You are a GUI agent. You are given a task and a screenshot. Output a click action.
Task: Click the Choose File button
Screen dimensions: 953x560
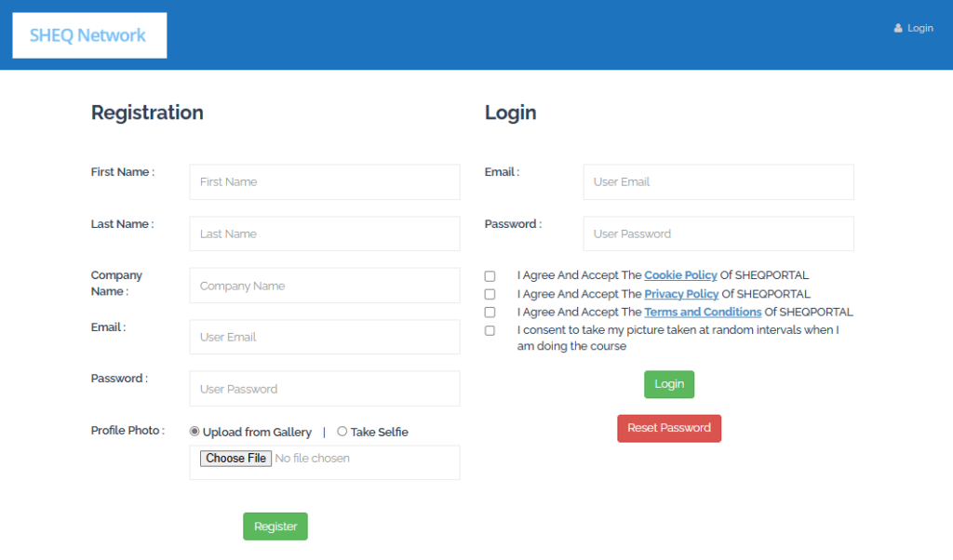click(236, 459)
